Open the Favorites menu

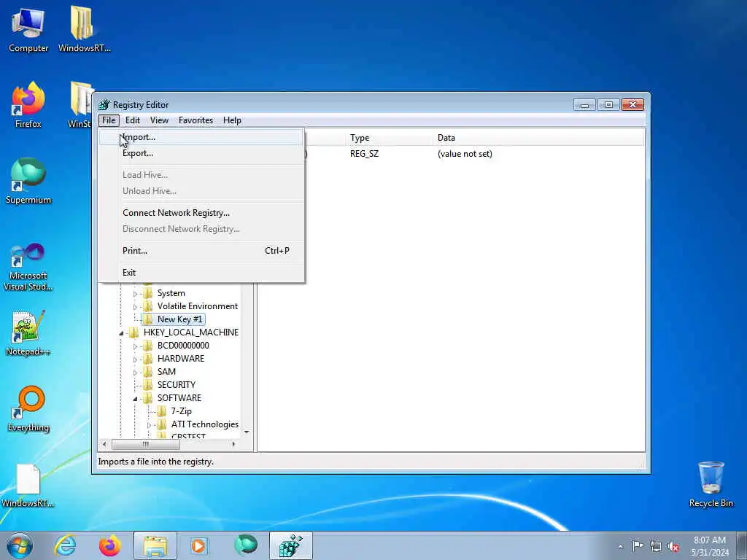click(x=196, y=120)
